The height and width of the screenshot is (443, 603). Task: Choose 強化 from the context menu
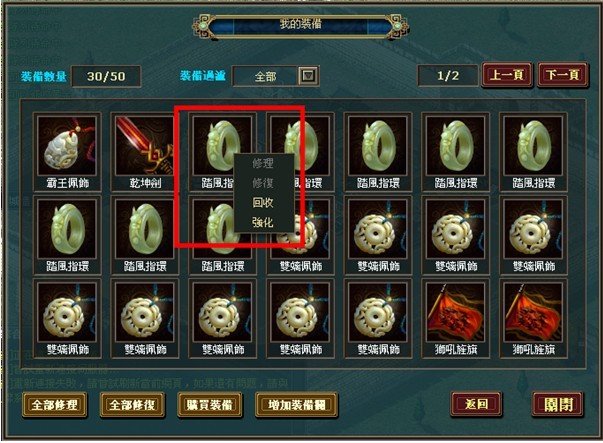[263, 222]
